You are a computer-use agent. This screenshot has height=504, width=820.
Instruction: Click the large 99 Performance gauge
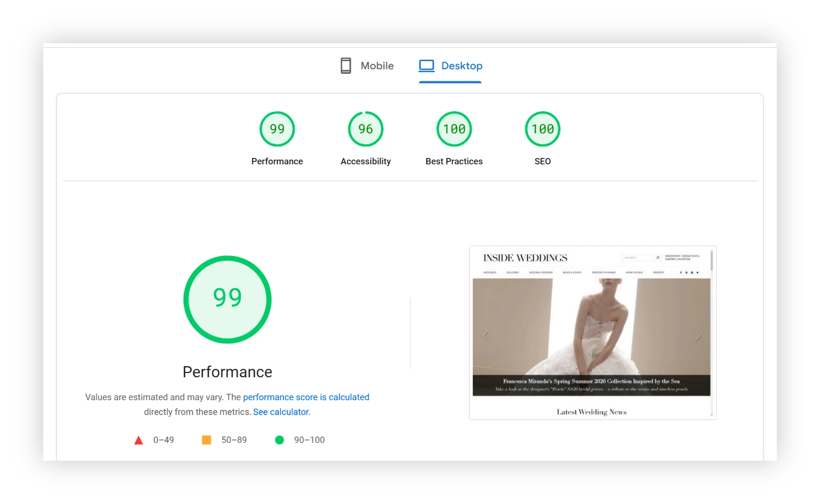coord(227,299)
